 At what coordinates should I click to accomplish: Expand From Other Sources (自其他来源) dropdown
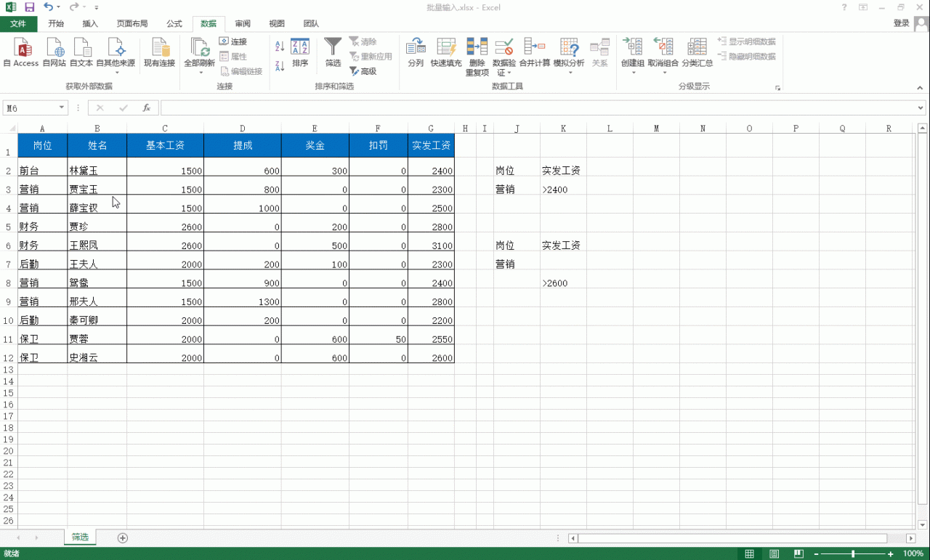coord(116,73)
